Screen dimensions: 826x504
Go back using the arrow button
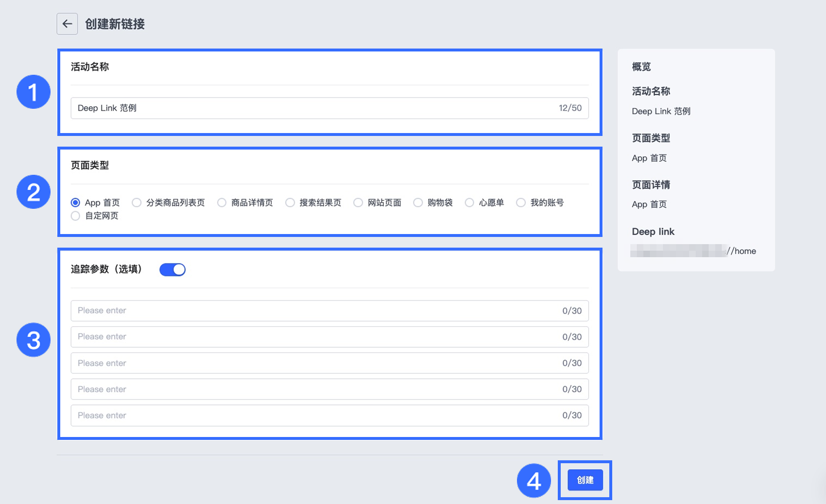click(67, 24)
